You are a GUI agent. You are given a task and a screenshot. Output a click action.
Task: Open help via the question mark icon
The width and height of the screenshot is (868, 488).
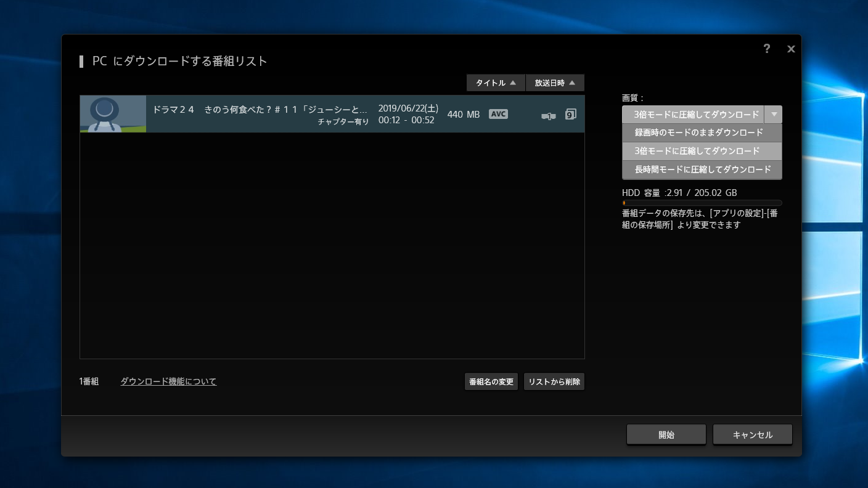[x=766, y=49]
